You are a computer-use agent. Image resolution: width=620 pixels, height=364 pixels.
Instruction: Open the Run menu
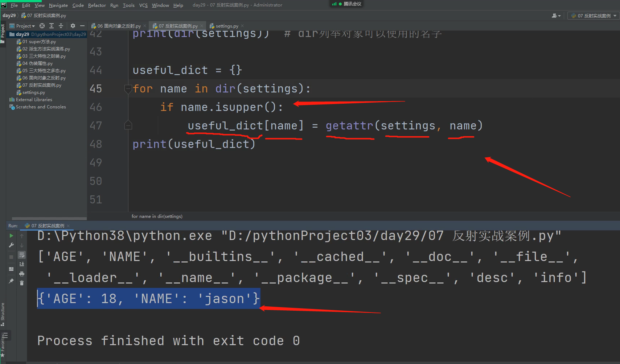pos(114,5)
